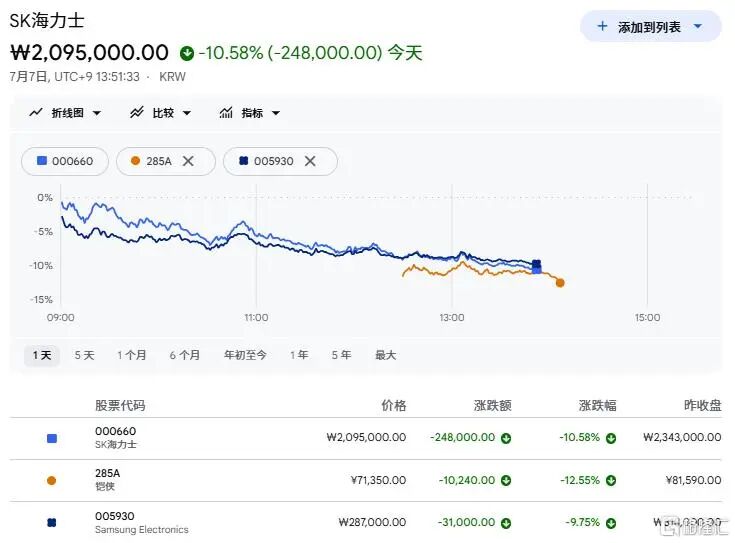Image resolution: width=735 pixels, height=543 pixels.
Task: Click the 添加到列表 button
Action: (651, 26)
